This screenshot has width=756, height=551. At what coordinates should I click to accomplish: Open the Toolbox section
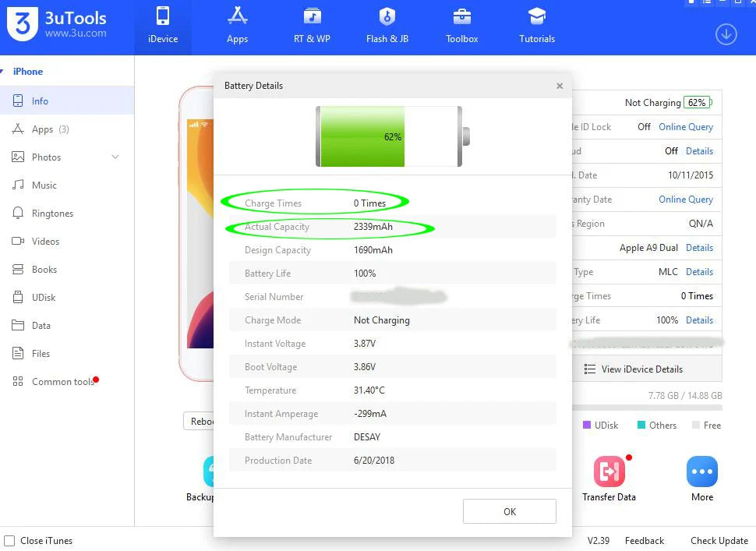coord(461,26)
